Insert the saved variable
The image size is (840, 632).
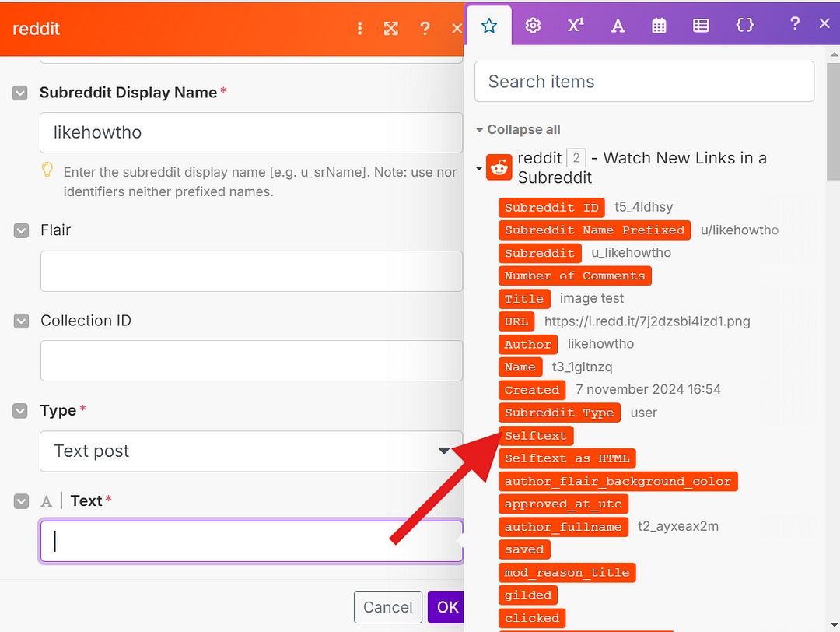pyautogui.click(x=524, y=549)
